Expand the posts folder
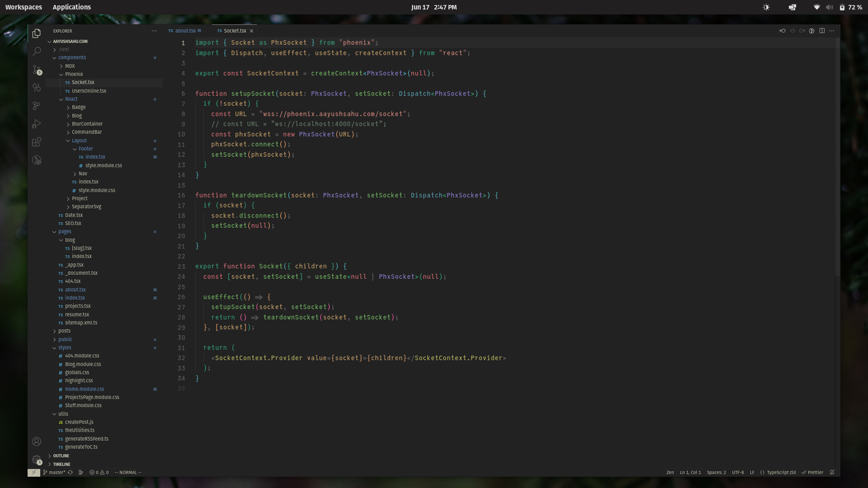The image size is (868, 488). click(x=64, y=331)
